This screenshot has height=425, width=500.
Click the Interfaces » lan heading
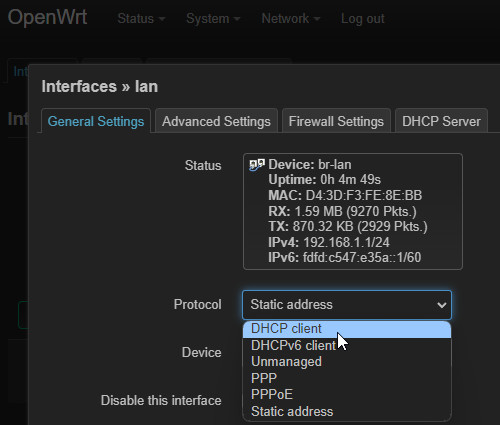[100, 87]
